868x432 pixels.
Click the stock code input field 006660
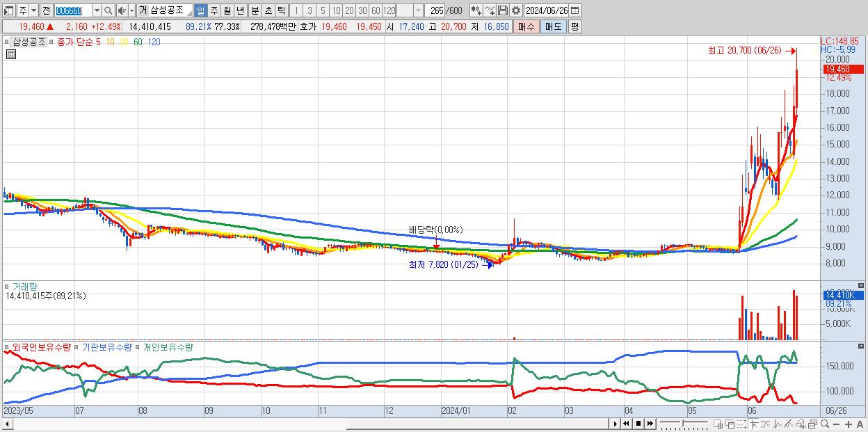[74, 10]
